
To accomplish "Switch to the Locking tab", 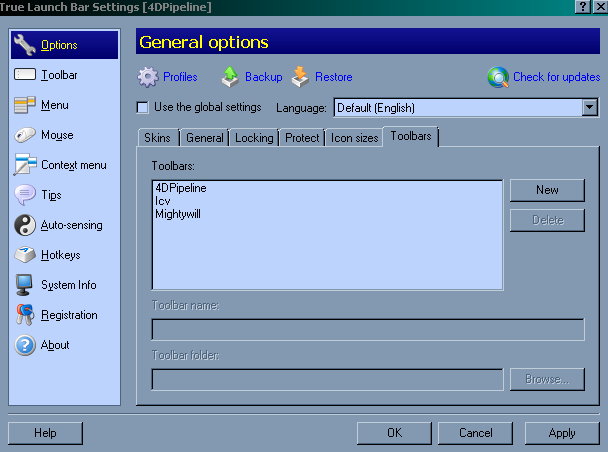I will [254, 138].
